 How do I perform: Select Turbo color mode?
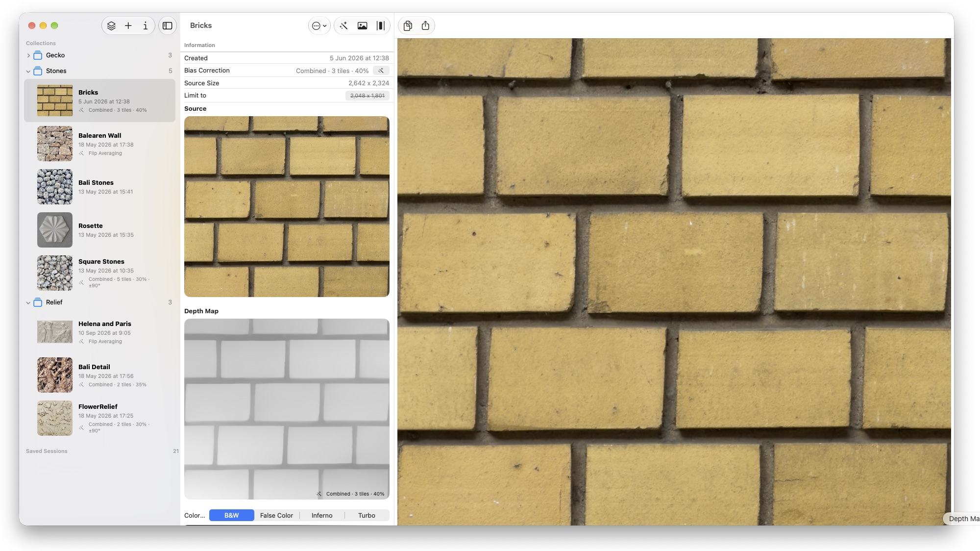click(367, 515)
